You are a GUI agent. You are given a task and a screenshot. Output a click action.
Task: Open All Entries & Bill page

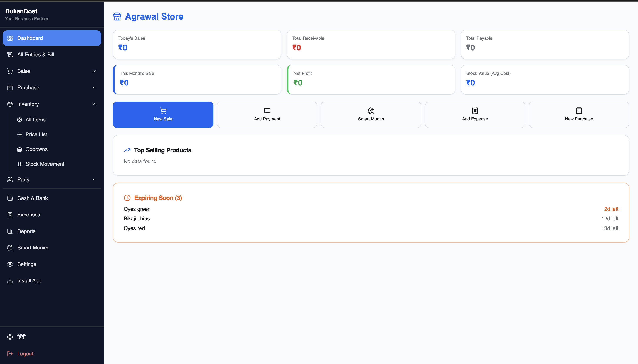(36, 55)
